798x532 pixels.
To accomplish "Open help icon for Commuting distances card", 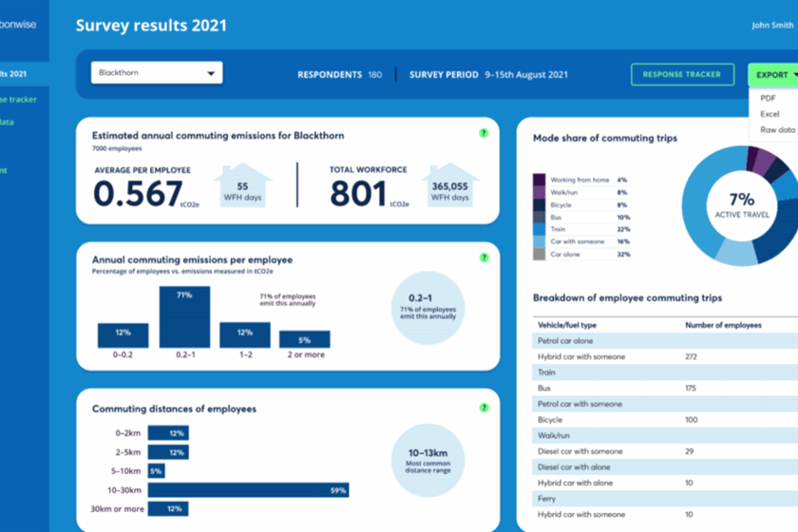I will pyautogui.click(x=484, y=408).
